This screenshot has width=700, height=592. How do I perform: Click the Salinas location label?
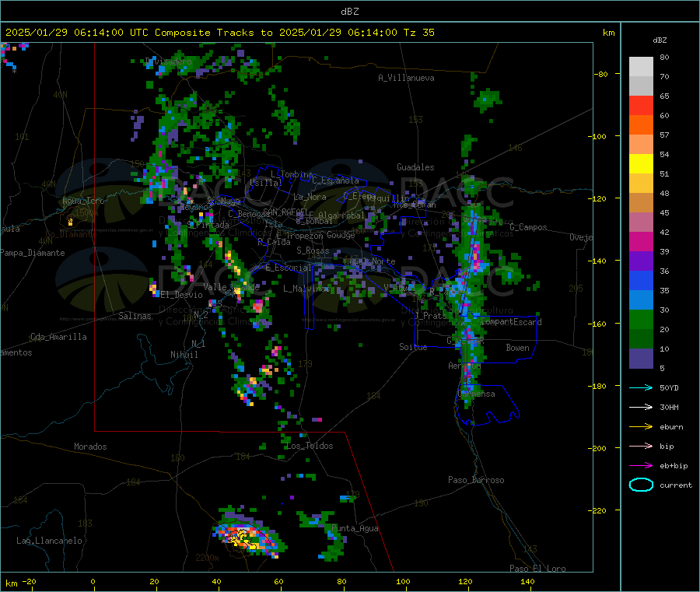tap(135, 316)
